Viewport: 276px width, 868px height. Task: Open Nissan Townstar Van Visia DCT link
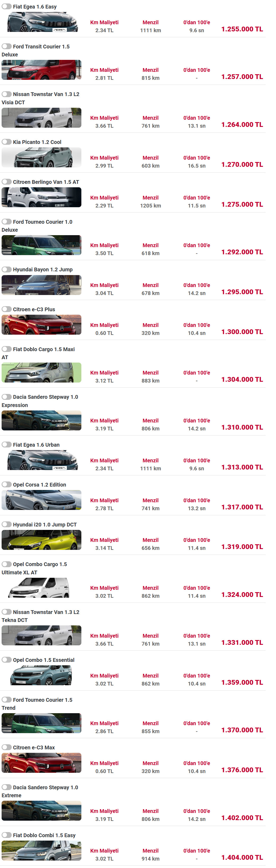(40, 98)
